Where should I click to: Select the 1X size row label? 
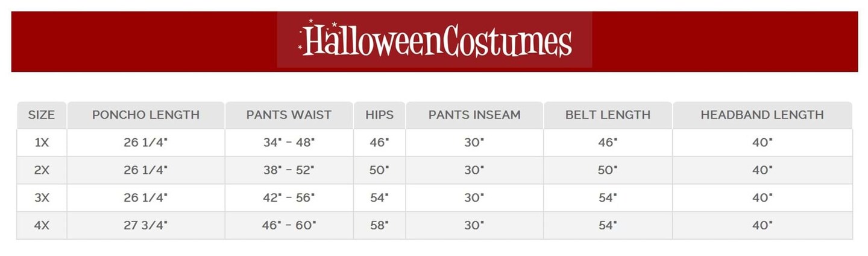tap(42, 142)
